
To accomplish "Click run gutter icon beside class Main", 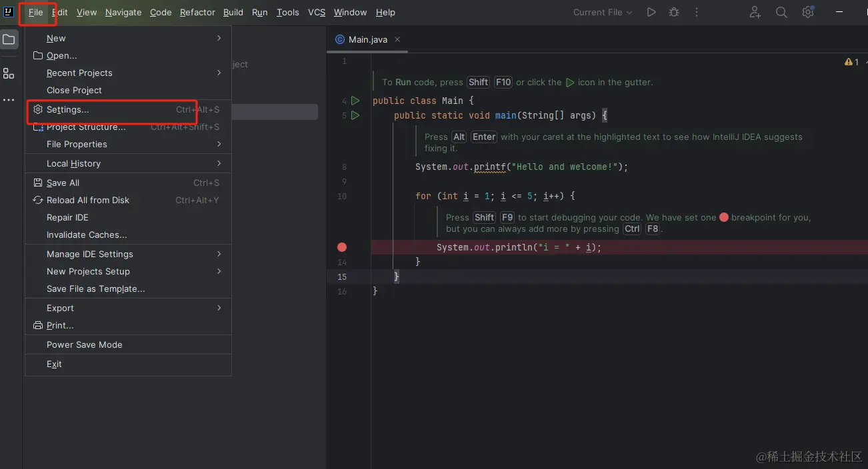I will [x=355, y=101].
